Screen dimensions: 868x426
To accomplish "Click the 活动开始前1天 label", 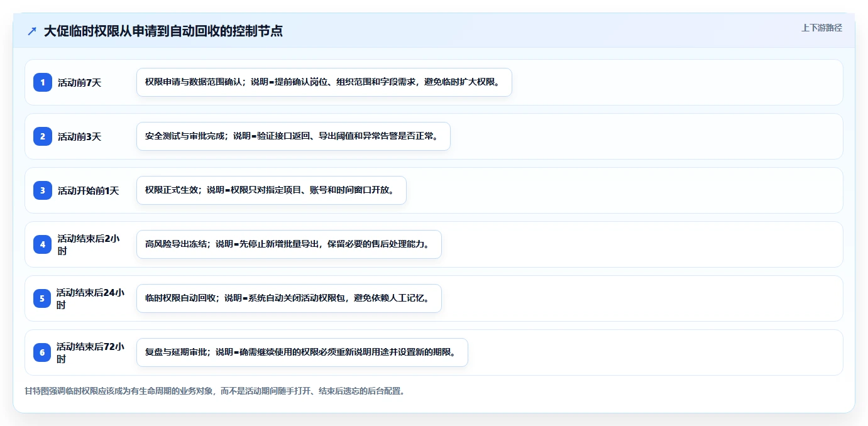I will [x=88, y=190].
